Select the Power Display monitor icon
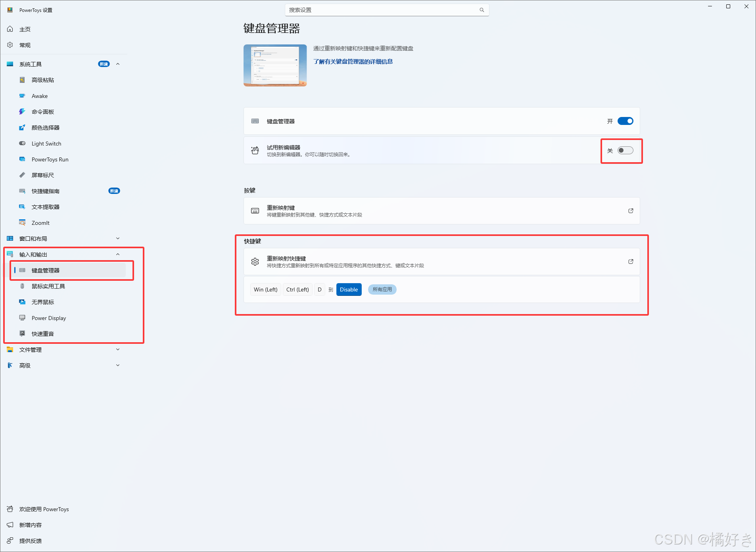756x552 pixels. (x=22, y=318)
